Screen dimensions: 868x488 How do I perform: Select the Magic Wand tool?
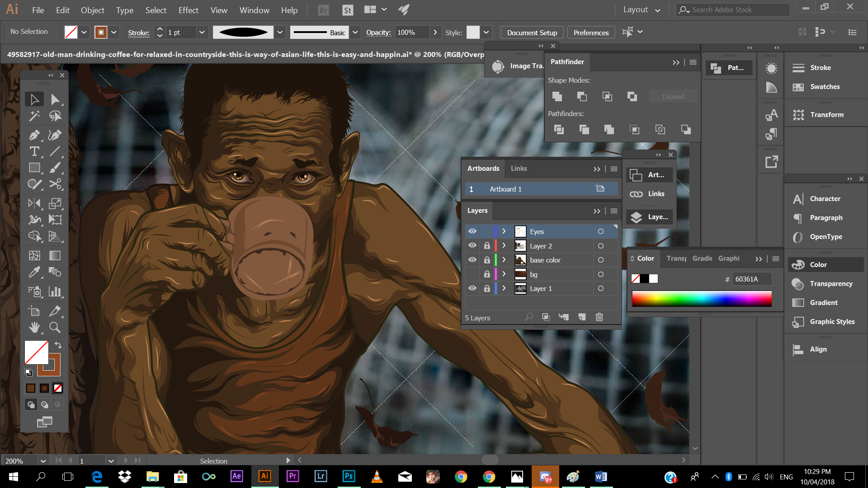(34, 116)
